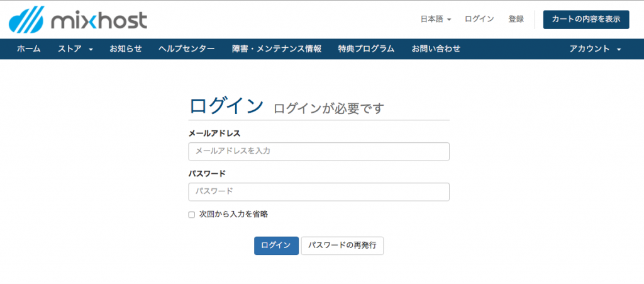Enable the 次回から入力を省略 checkbox

(192, 215)
